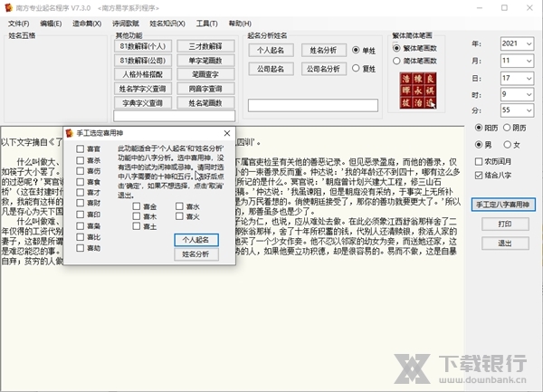Click the 打印 button
The image size is (543, 392).
[505, 224]
